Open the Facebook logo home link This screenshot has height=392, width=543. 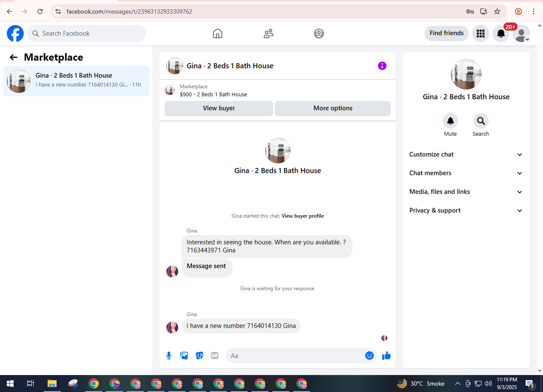click(15, 34)
